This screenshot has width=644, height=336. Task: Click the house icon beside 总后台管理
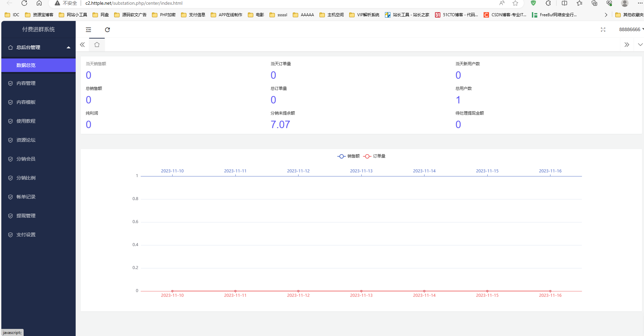(10, 47)
